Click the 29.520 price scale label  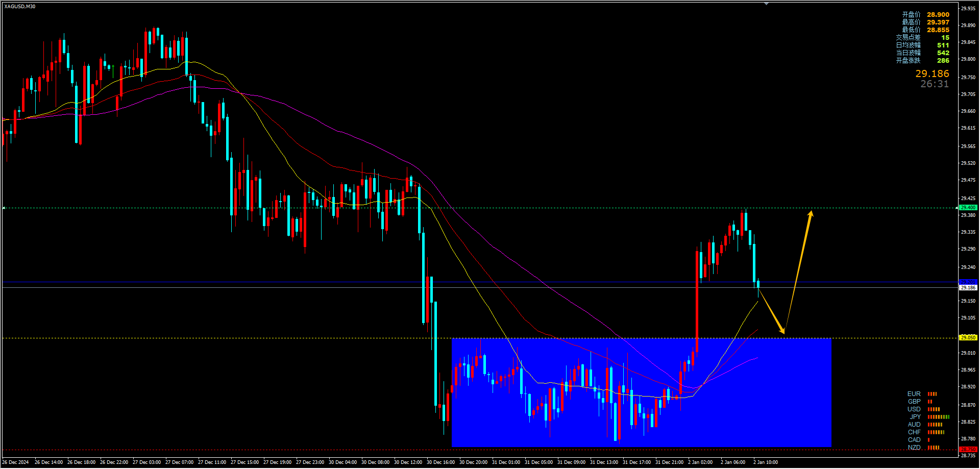968,163
